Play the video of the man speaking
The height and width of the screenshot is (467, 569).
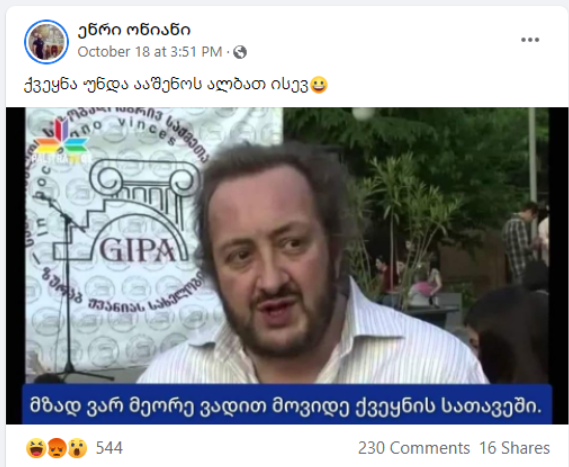click(x=287, y=265)
